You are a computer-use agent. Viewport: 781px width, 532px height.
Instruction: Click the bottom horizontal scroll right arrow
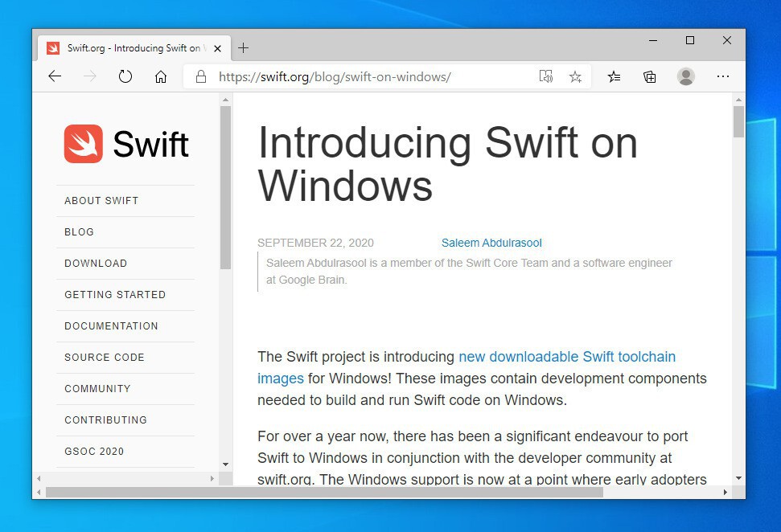tap(726, 492)
